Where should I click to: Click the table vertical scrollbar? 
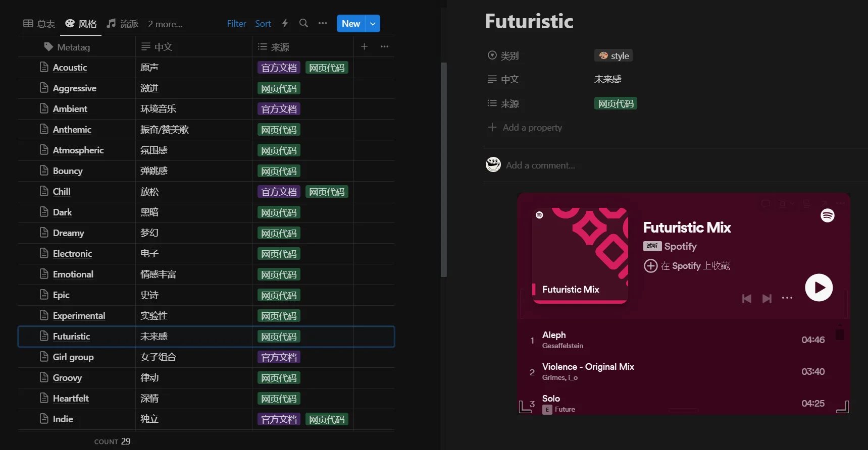pos(444,170)
